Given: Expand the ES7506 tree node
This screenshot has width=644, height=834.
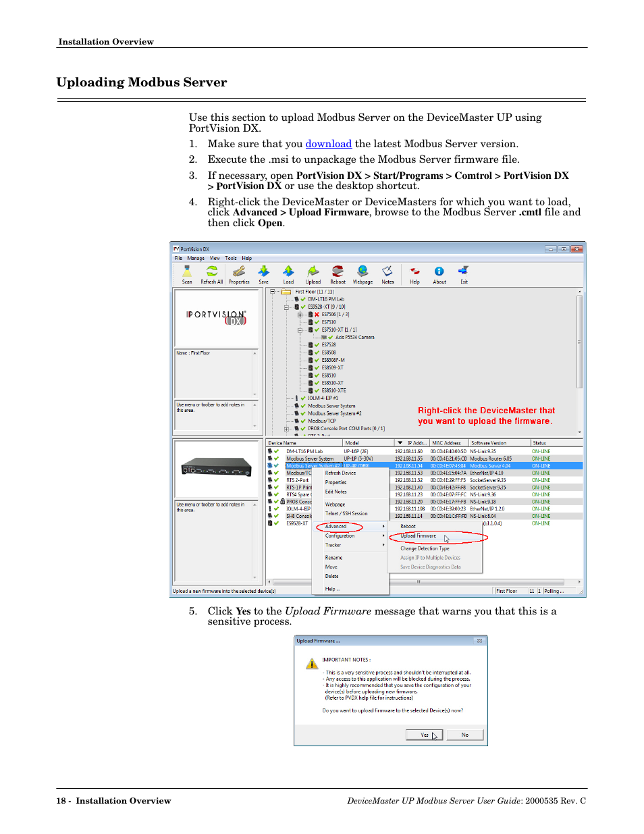Looking at the screenshot, I should tap(300, 315).
